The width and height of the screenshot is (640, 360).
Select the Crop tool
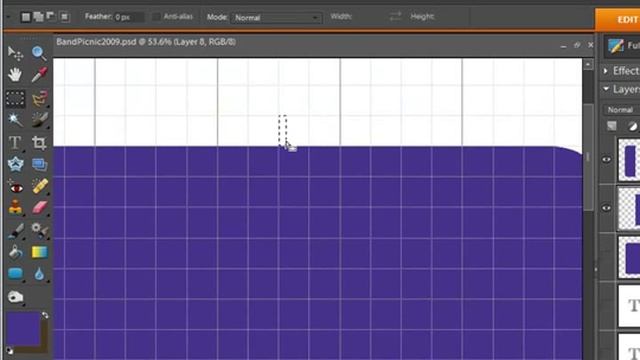point(39,142)
